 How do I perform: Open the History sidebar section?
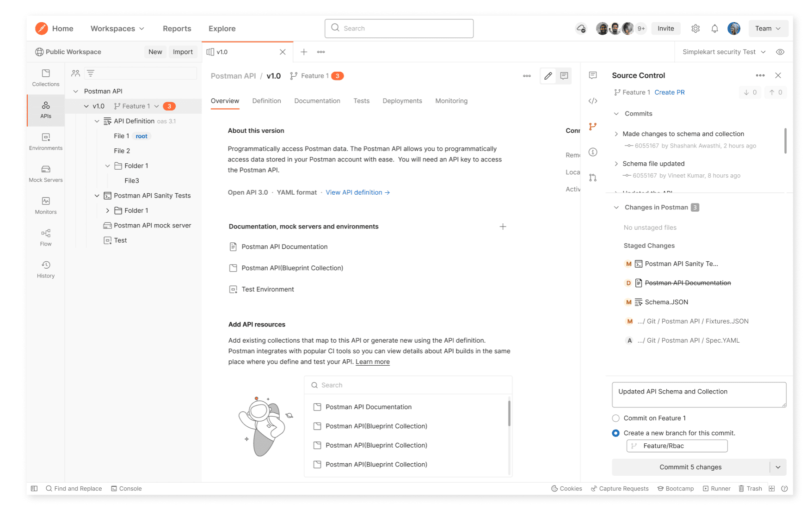point(46,269)
